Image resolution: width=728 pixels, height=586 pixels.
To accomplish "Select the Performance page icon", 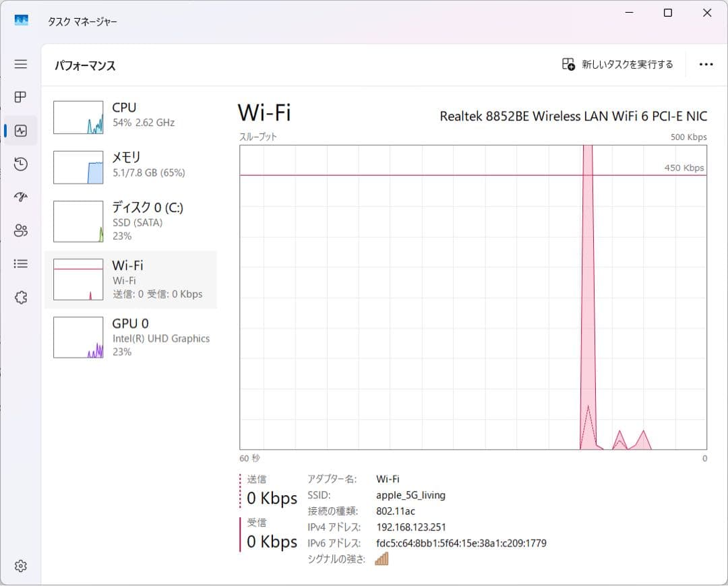I will [20, 130].
